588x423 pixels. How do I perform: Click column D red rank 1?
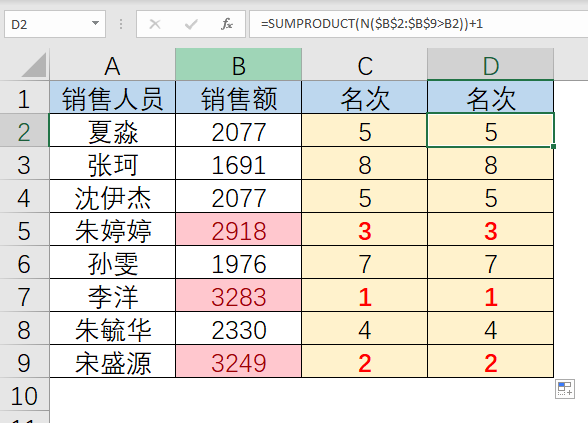click(490, 295)
